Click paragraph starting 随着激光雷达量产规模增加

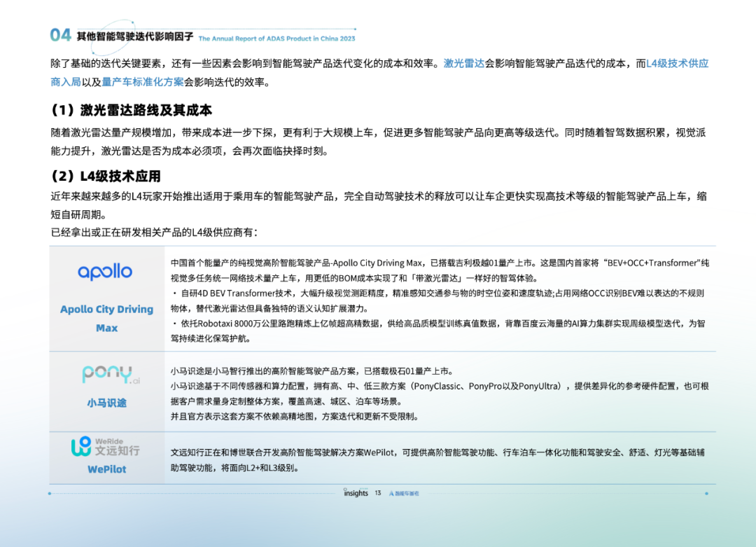379,141
